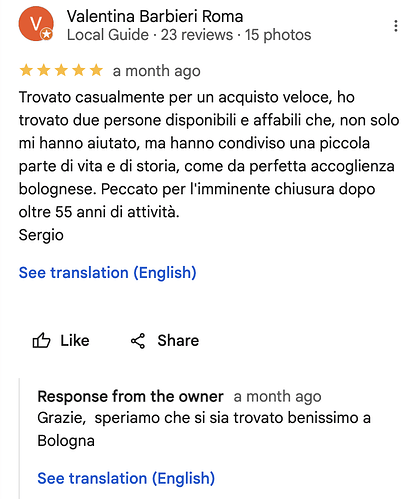Click the Local Guide reviews and photos line
This screenshot has width=420, height=499.
189,35
